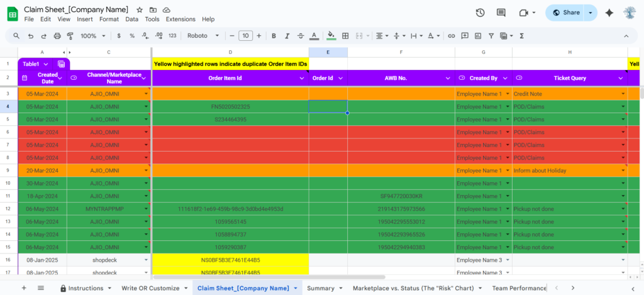The height and width of the screenshot is (295, 644).
Task: Toggle strikethrough formatting
Action: [301, 36]
